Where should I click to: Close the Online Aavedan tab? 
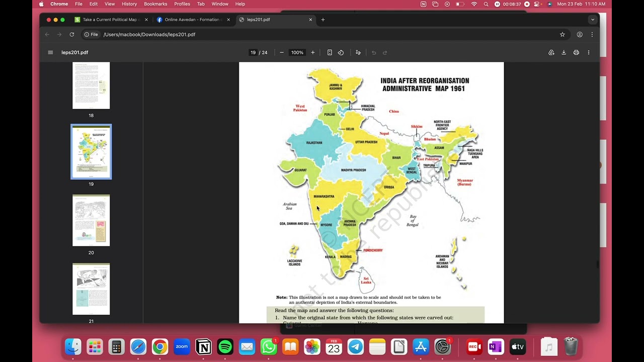(x=228, y=20)
